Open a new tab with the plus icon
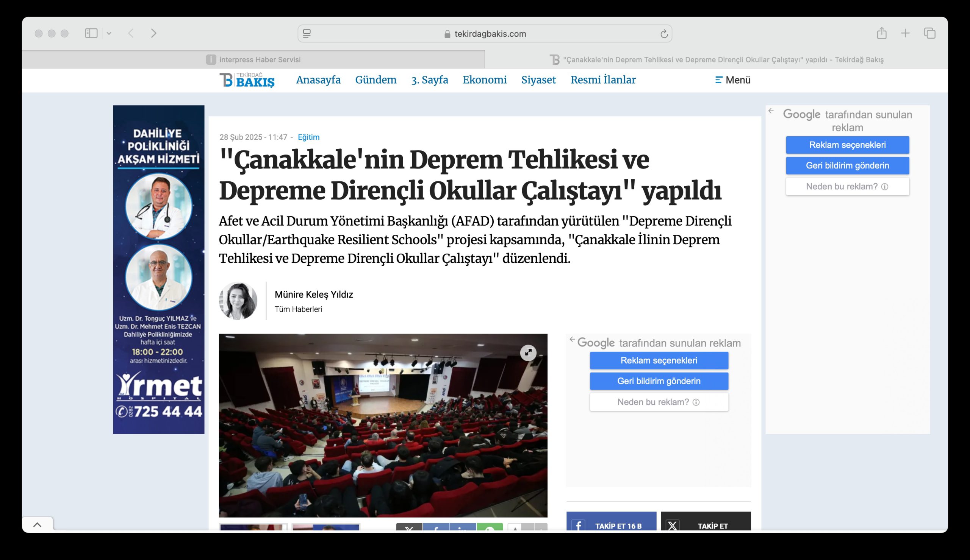Screen dimensions: 970x560 coord(905,33)
